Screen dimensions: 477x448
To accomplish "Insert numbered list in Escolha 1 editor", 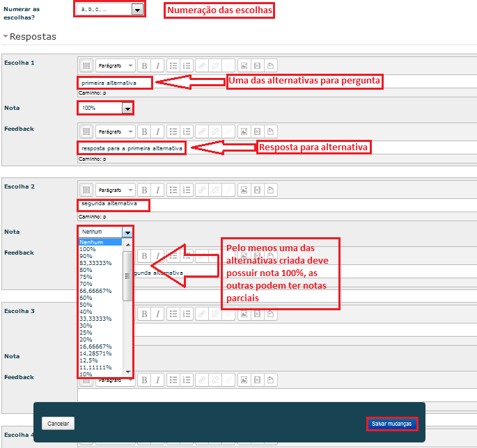I will pyautogui.click(x=187, y=65).
